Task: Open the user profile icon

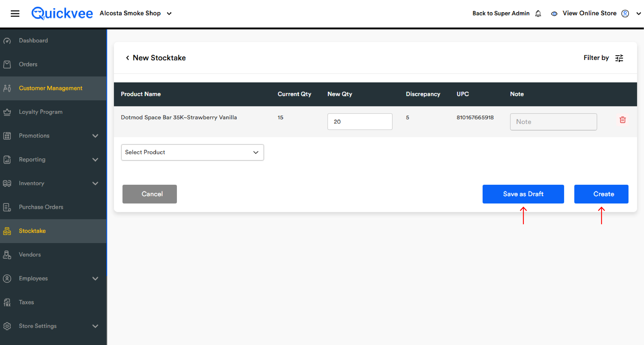Action: [x=625, y=13]
